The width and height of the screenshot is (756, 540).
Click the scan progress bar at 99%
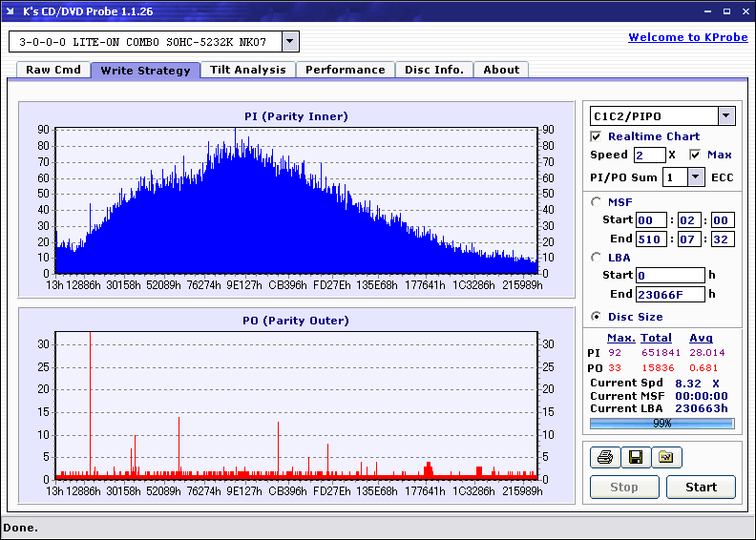pos(661,423)
